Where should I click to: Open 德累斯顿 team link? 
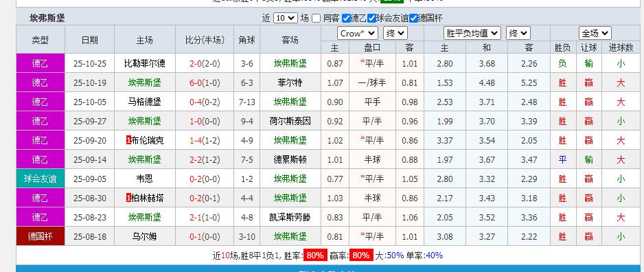tap(290, 159)
